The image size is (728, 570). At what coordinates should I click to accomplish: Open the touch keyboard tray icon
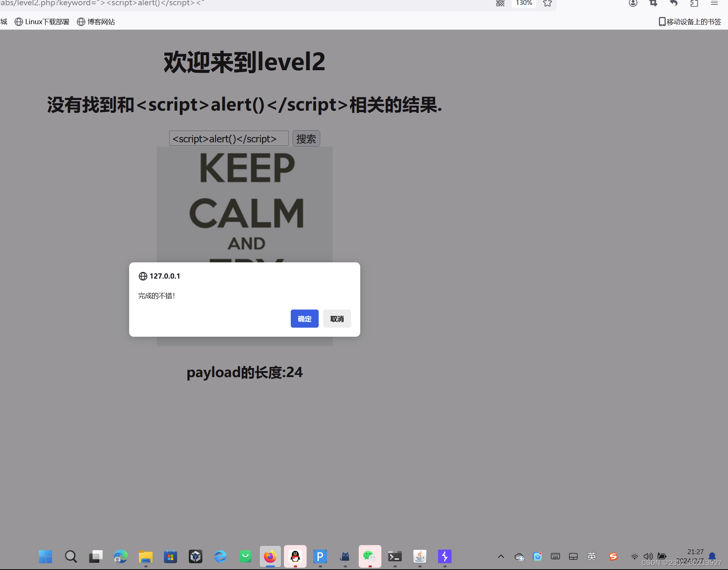[x=555, y=556]
